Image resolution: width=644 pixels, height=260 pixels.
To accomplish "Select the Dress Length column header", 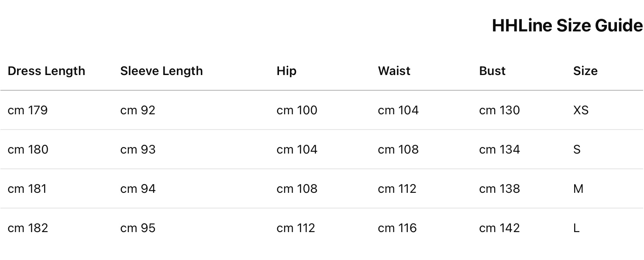I will 46,71.
